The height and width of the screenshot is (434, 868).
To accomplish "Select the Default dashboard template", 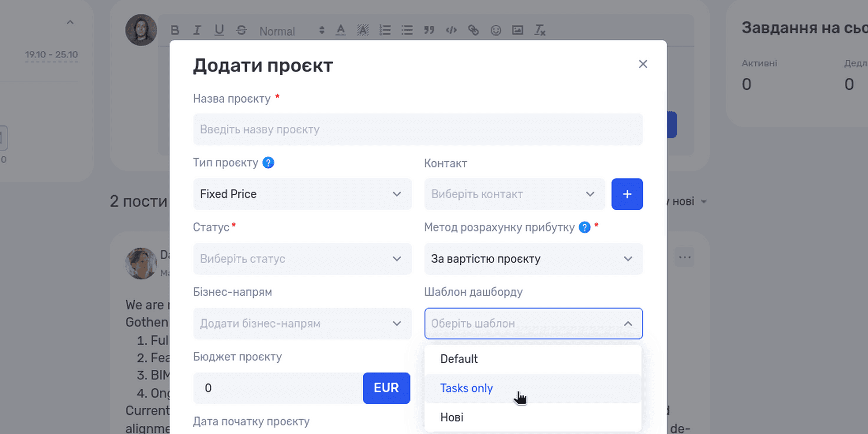I will tap(533, 359).
